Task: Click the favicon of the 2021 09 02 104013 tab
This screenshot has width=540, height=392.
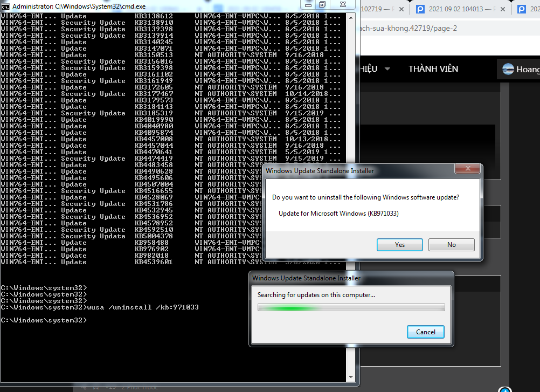Action: [x=420, y=9]
